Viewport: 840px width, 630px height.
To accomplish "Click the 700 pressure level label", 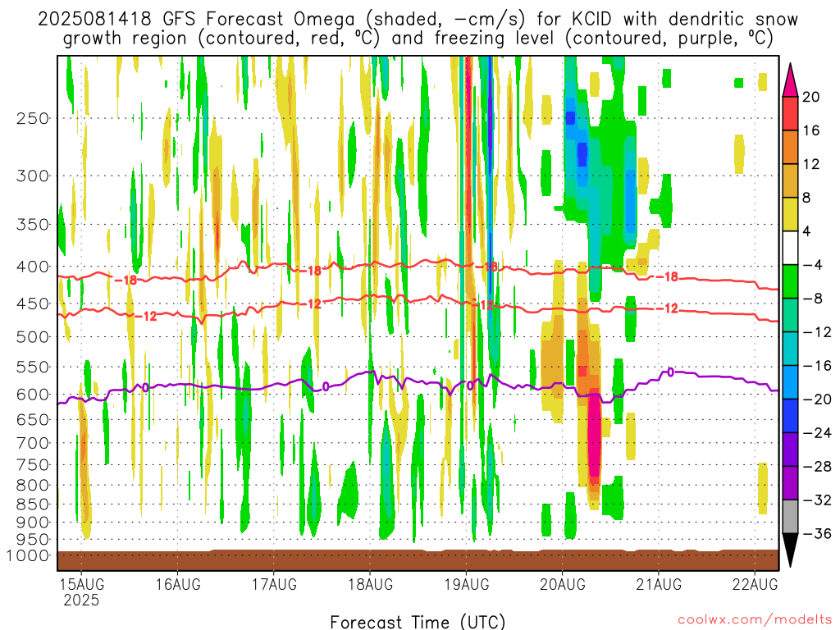I will pyautogui.click(x=33, y=443).
